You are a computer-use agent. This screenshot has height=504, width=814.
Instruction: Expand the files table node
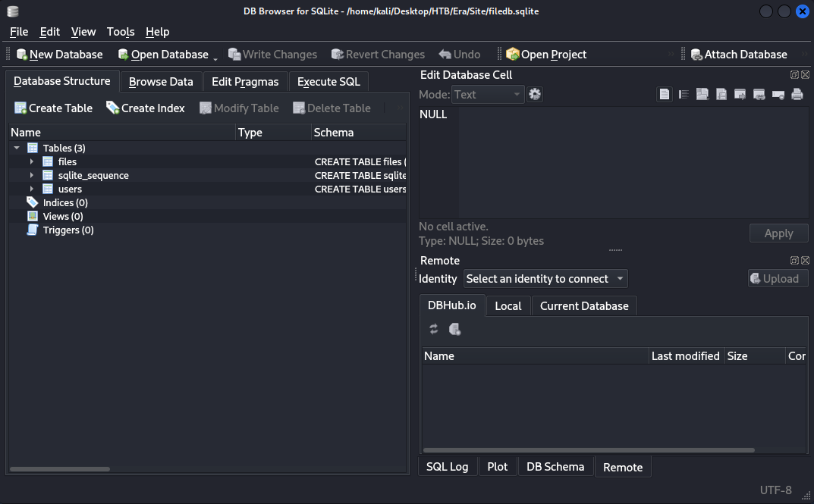click(x=32, y=161)
